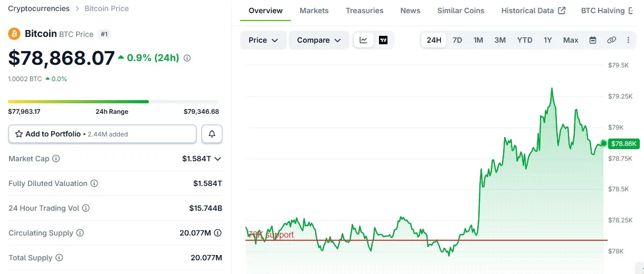Select the 3M time range
The image size is (644, 274).
pos(500,40)
